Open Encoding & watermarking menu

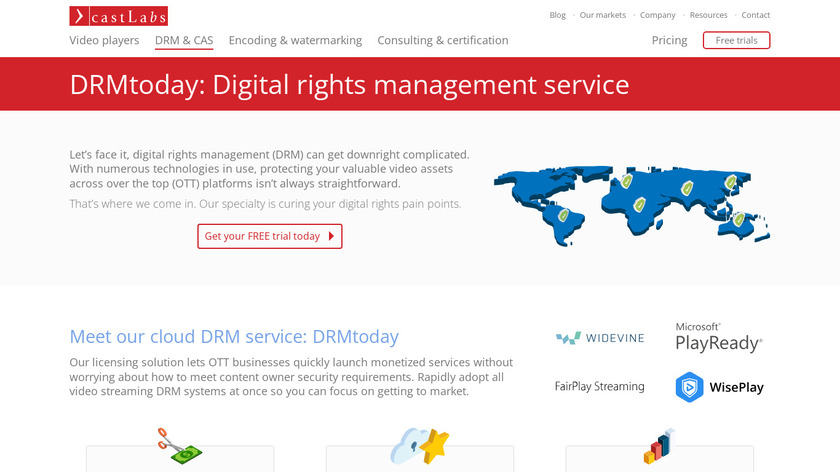point(295,40)
